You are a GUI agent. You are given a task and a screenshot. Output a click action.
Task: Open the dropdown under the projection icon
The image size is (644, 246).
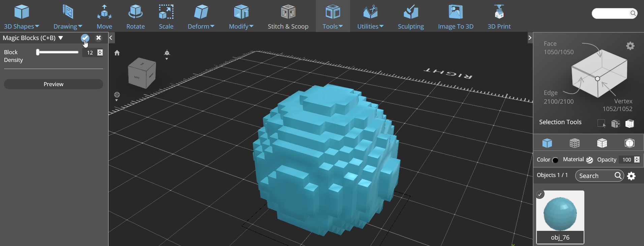pyautogui.click(x=166, y=59)
